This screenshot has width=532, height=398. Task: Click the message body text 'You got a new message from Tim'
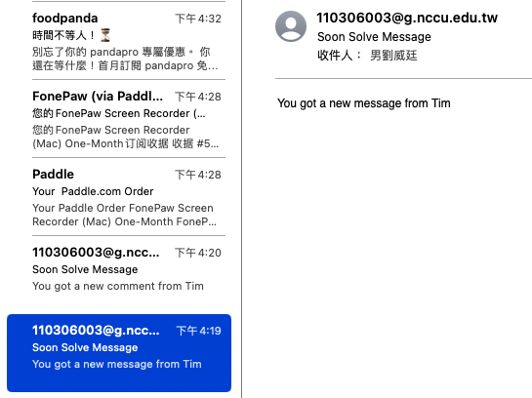coord(364,103)
